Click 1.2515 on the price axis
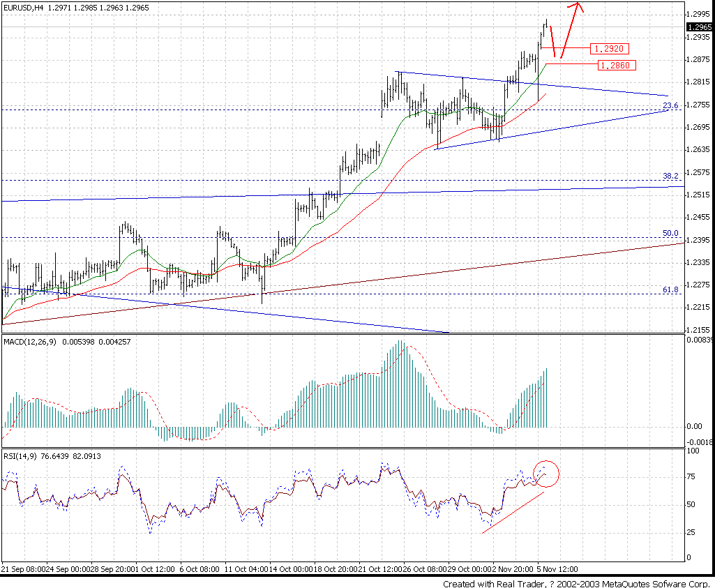The width and height of the screenshot is (715, 588). point(700,195)
